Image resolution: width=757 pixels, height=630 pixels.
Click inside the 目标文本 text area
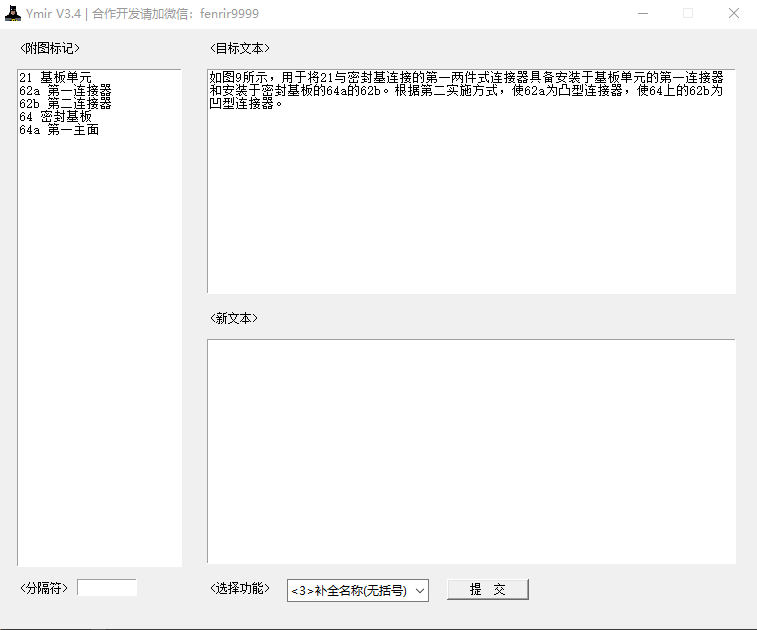click(x=471, y=200)
